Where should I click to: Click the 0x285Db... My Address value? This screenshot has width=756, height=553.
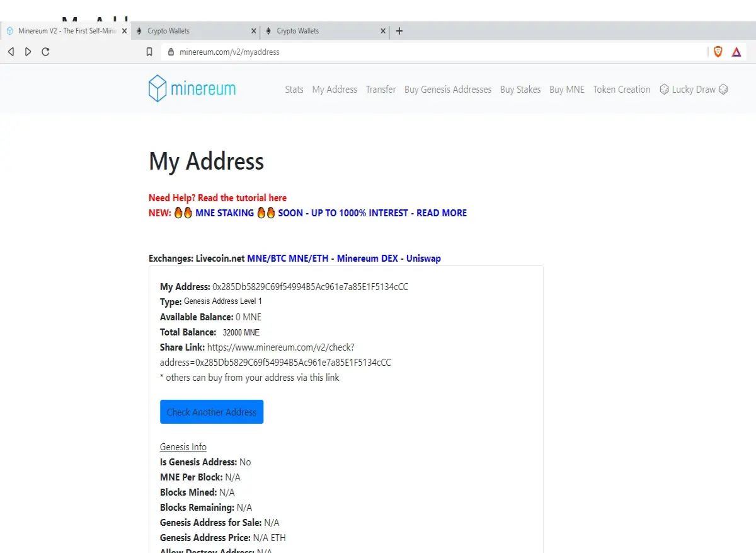(311, 287)
